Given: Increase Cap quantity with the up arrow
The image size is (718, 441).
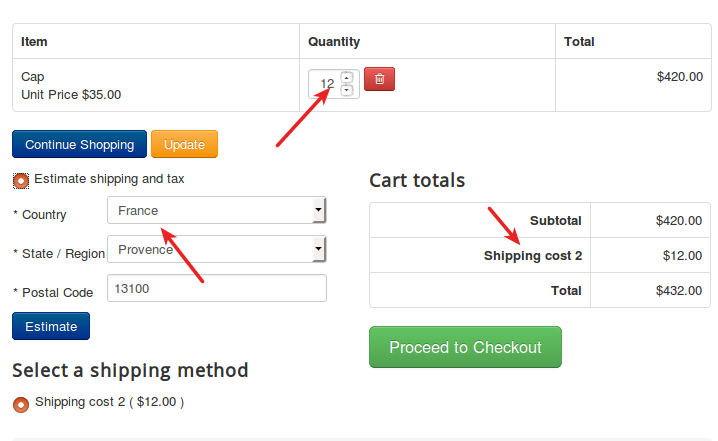Looking at the screenshot, I should coord(347,77).
